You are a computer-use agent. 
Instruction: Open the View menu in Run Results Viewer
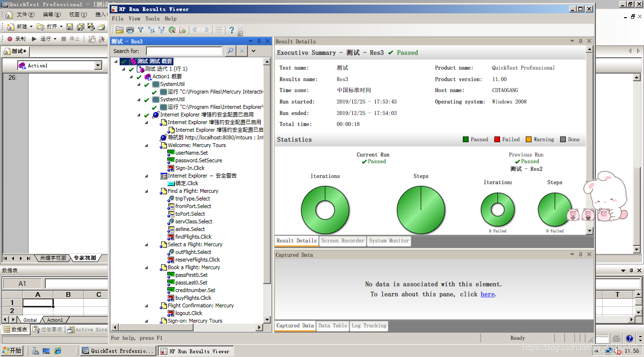click(x=135, y=19)
